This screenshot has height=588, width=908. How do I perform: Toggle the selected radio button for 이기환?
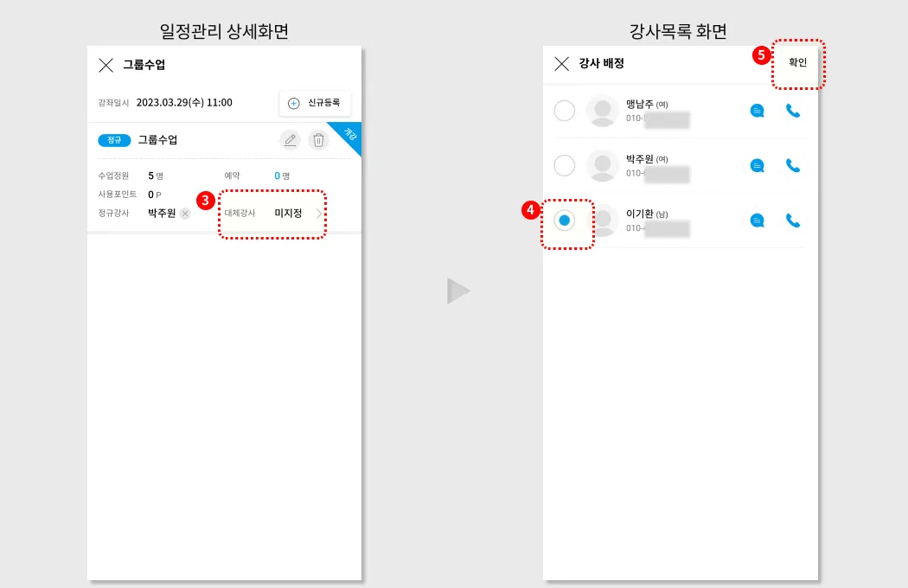point(564,220)
